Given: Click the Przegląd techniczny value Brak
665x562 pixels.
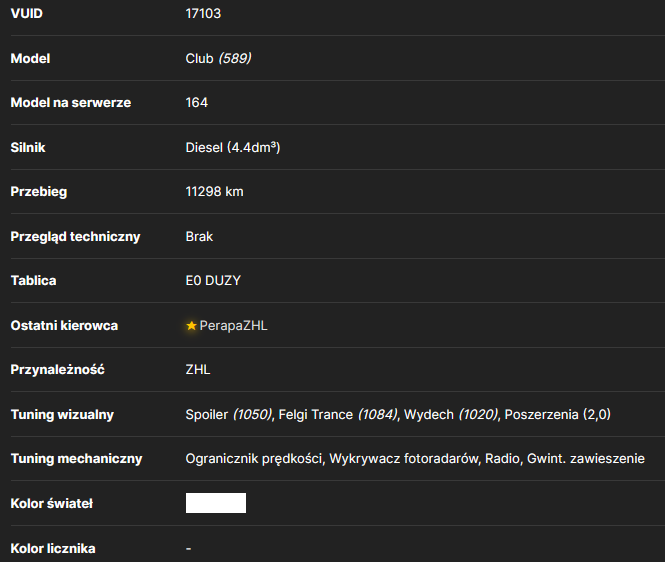Looking at the screenshot, I should tap(199, 237).
